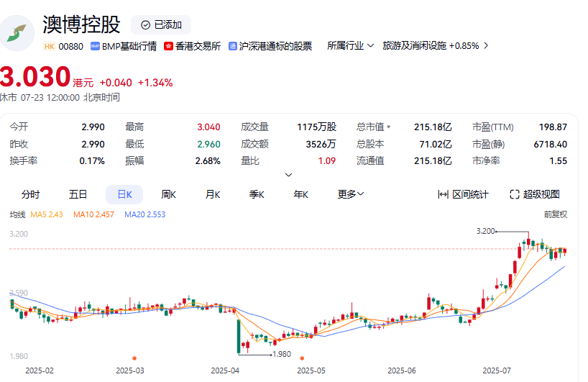Switch to the 周K chart tab
The height and width of the screenshot is (382, 588).
click(168, 194)
